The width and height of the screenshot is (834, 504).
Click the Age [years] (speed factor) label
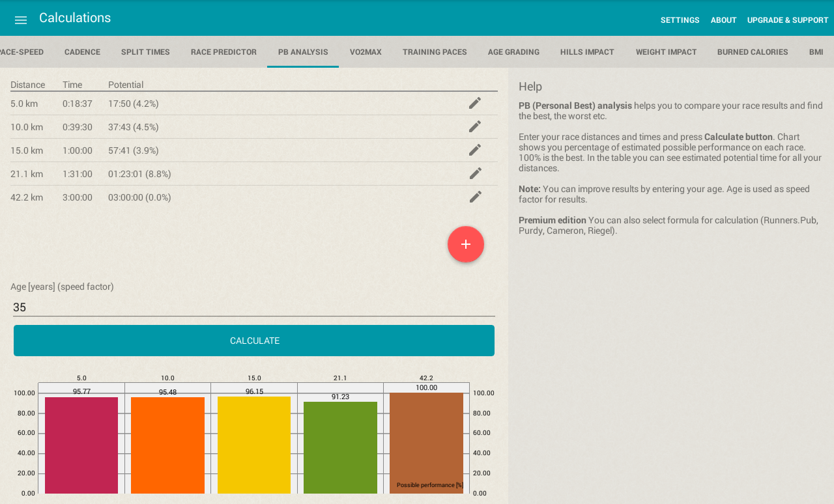point(62,287)
